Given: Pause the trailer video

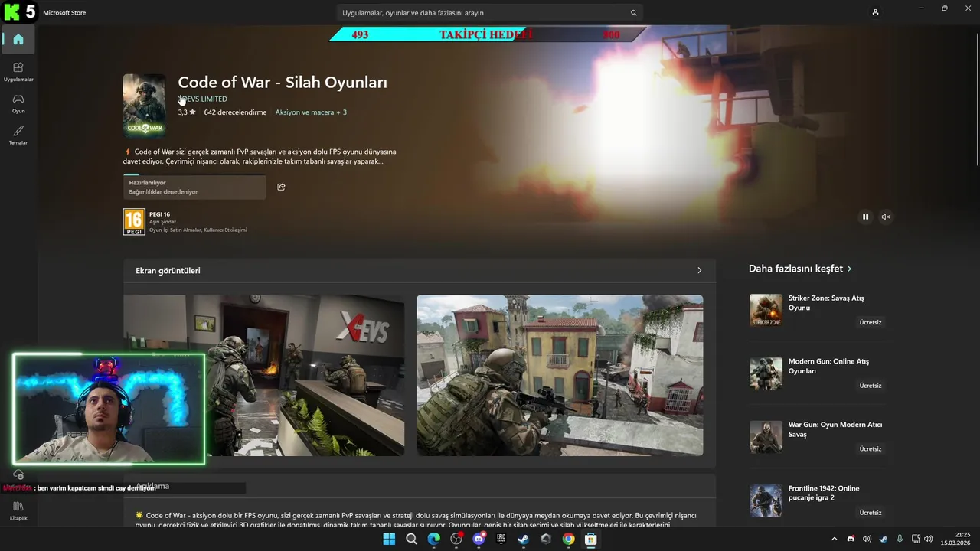Looking at the screenshot, I should [x=865, y=217].
